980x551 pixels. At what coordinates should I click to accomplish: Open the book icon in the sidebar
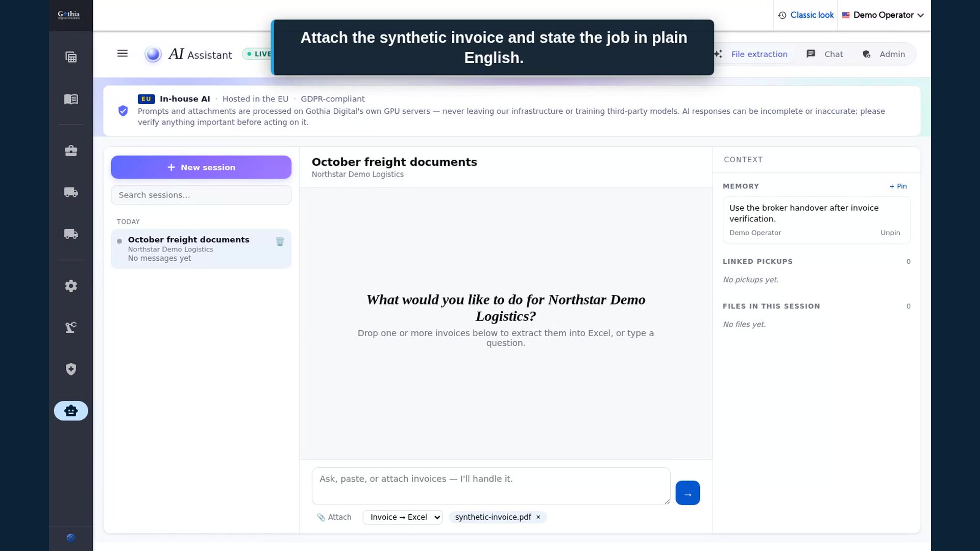71,99
